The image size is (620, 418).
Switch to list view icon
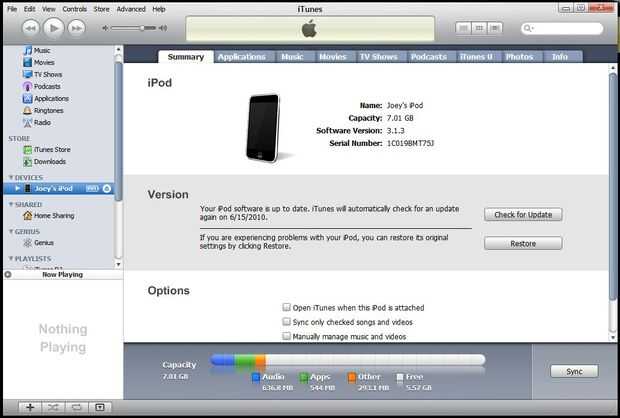[463, 28]
